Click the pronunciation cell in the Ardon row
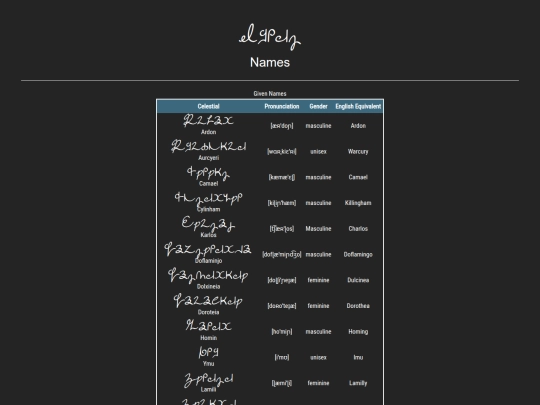This screenshot has width=540, height=405. [282, 126]
